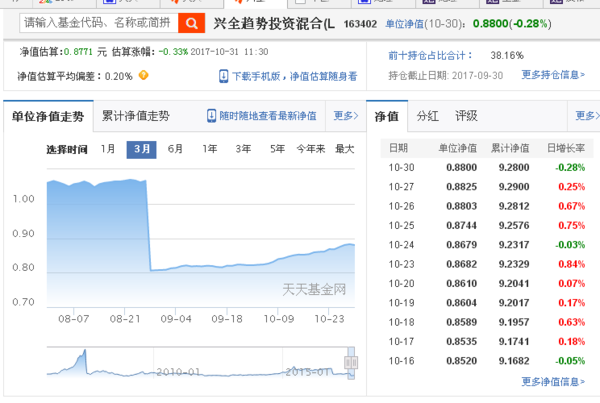Click the 0.8682 unit net value

point(461,264)
